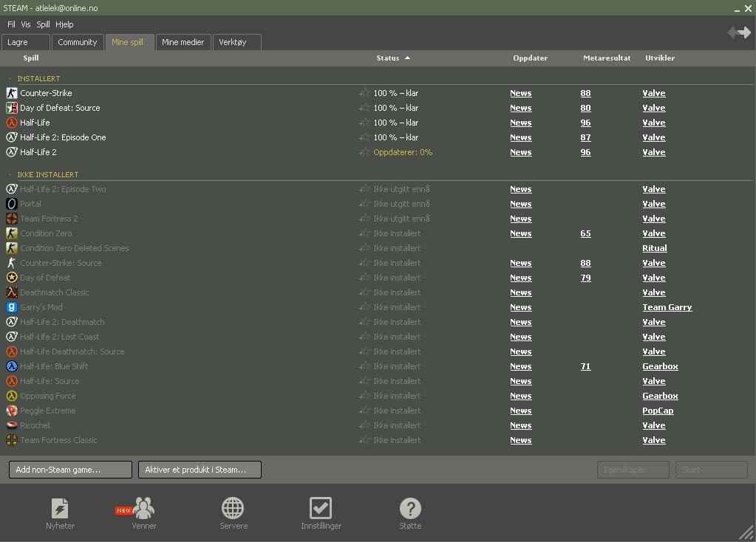Open the Ritual developer link
756x542 pixels.
coord(654,248)
